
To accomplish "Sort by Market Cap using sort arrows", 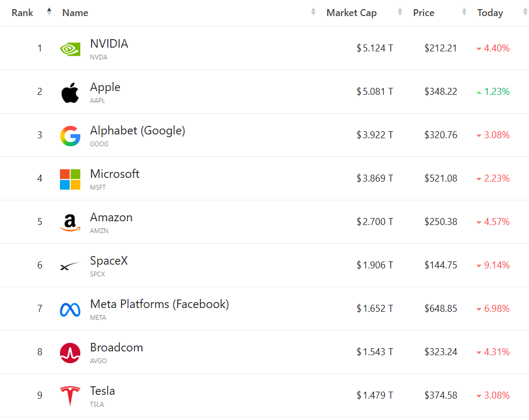I will point(400,12).
